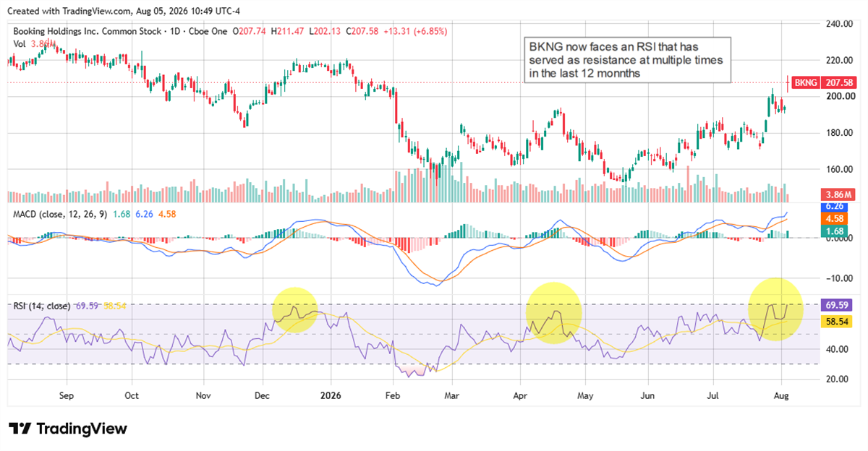Screen dimensions: 868x451
Task: Click Sep on the time axis
Action: (x=67, y=396)
